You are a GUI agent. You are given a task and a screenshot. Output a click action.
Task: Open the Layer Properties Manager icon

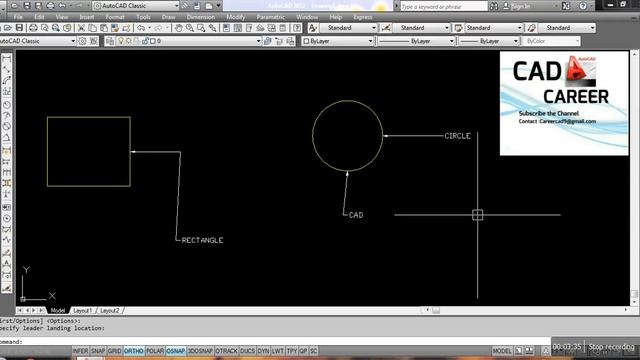pyautogui.click(x=110, y=41)
